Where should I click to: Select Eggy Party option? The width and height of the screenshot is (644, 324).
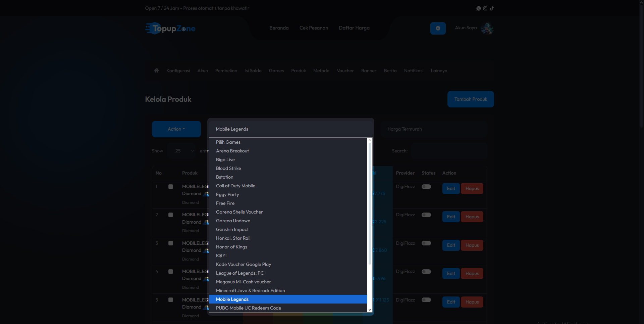[x=288, y=194]
